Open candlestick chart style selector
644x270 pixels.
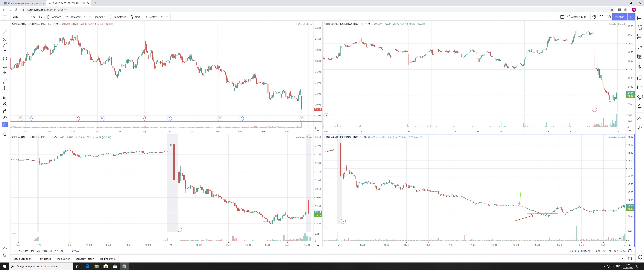(40, 17)
